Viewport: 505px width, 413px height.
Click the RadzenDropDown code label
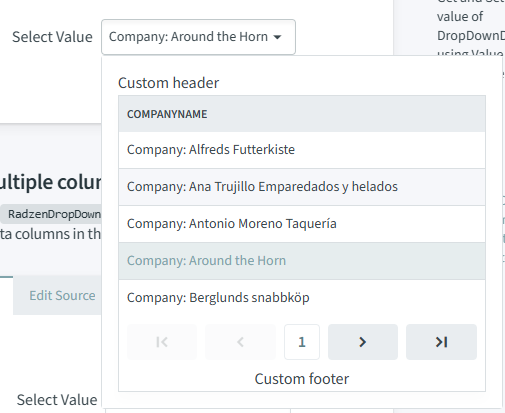tap(51, 214)
